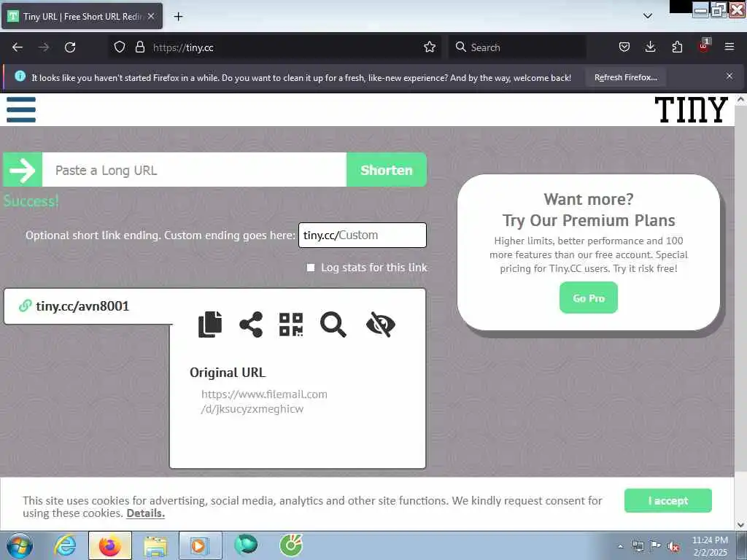The width and height of the screenshot is (747, 560).
Task: Open the Firefox application menu
Action: [729, 47]
